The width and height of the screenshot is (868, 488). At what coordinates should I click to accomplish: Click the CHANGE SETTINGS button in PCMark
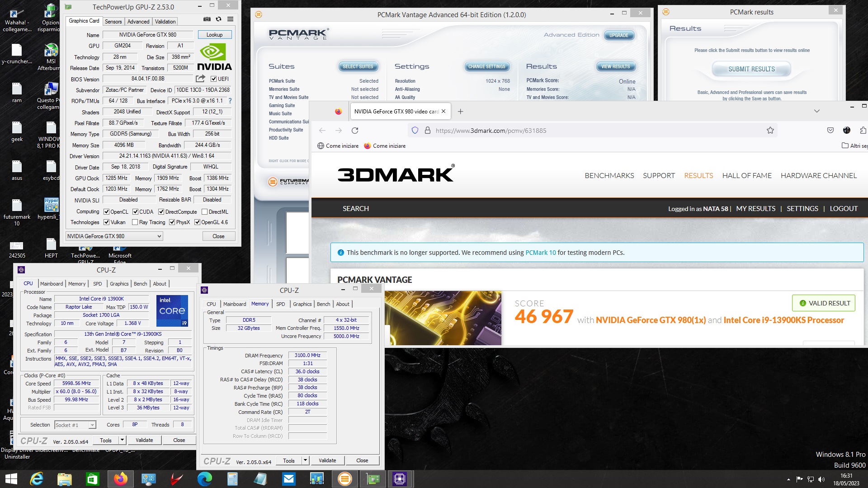coord(487,66)
